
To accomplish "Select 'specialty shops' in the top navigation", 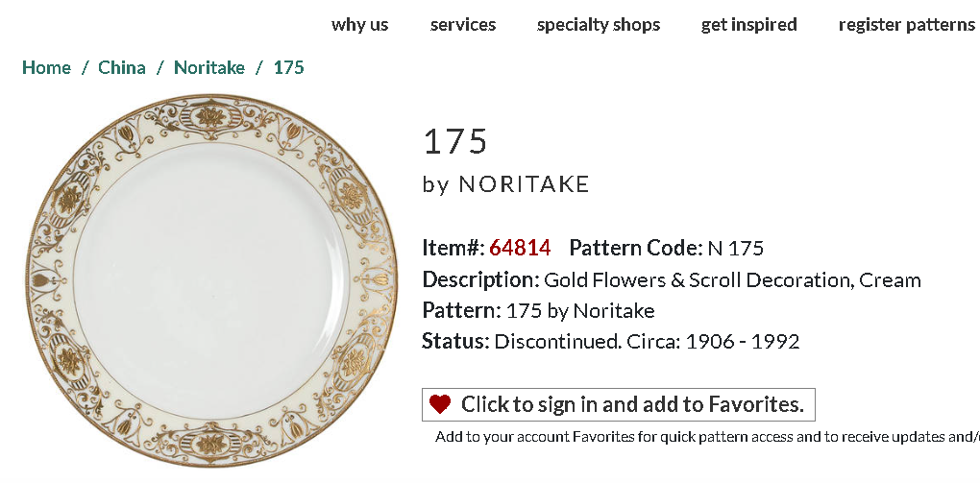I will pos(599,25).
